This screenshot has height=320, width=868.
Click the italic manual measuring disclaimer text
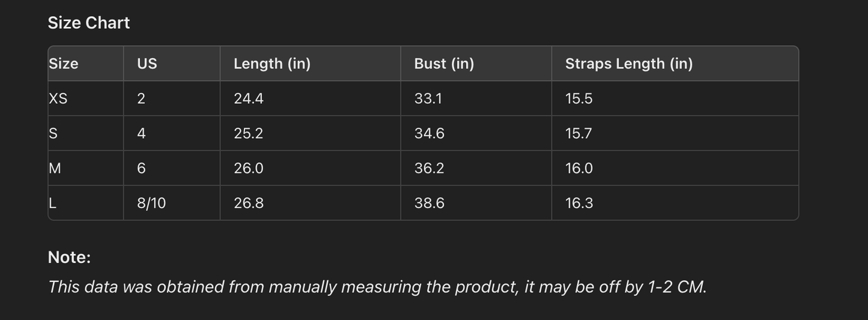pos(377,287)
